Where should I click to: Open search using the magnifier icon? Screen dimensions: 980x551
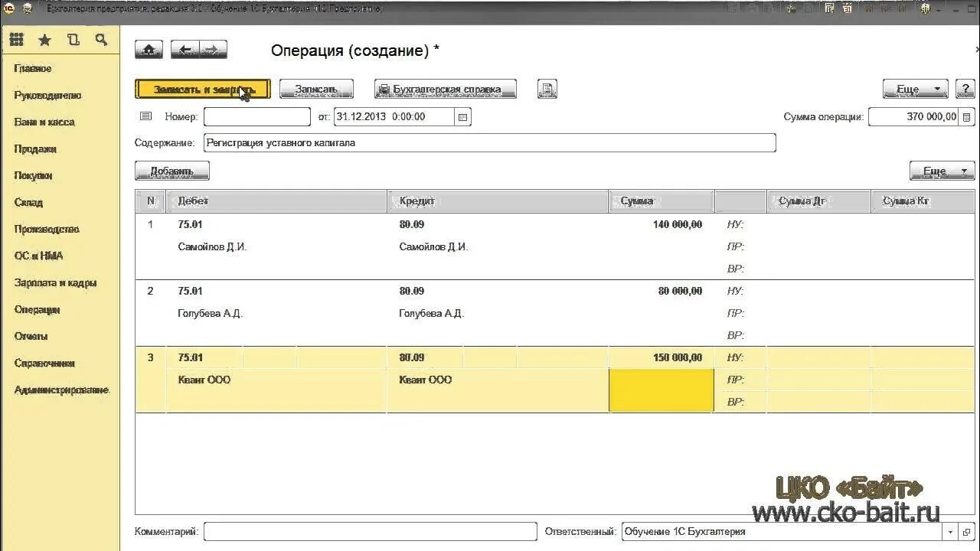[101, 40]
